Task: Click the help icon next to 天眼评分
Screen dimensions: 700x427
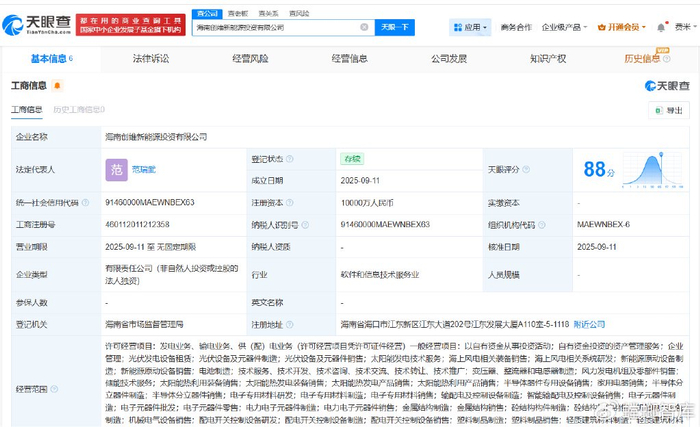Action: click(x=526, y=170)
